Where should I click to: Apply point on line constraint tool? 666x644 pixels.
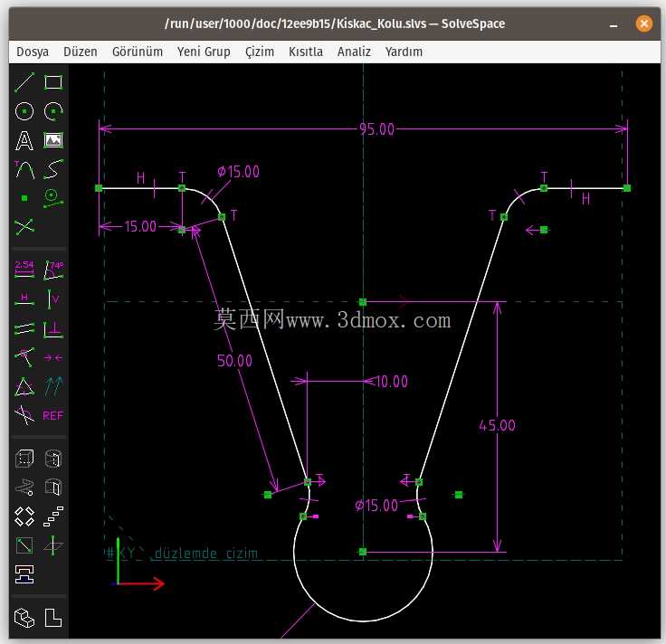(24, 357)
